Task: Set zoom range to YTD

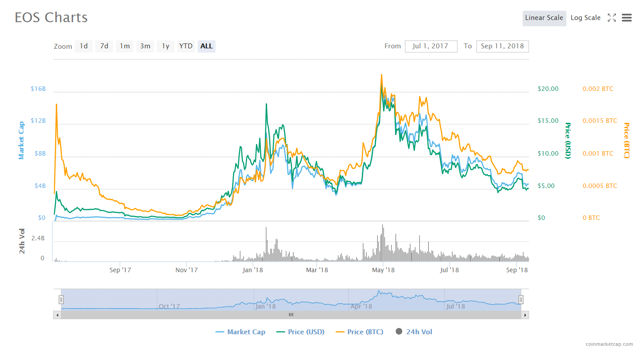Action: coord(186,46)
